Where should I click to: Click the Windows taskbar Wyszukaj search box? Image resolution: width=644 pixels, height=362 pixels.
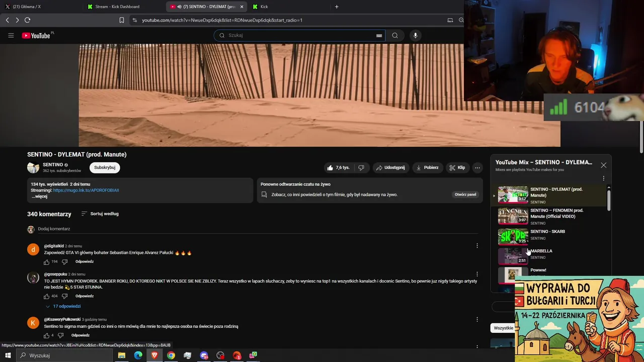click(64, 355)
